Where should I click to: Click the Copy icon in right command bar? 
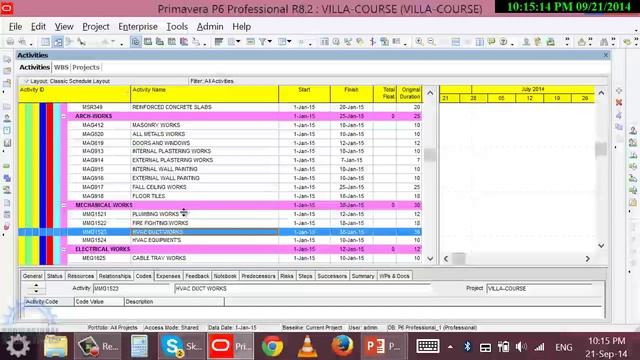coord(619,127)
